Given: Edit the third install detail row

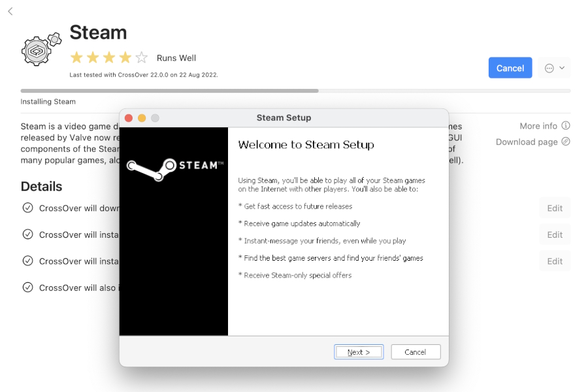Looking at the screenshot, I should (x=555, y=261).
